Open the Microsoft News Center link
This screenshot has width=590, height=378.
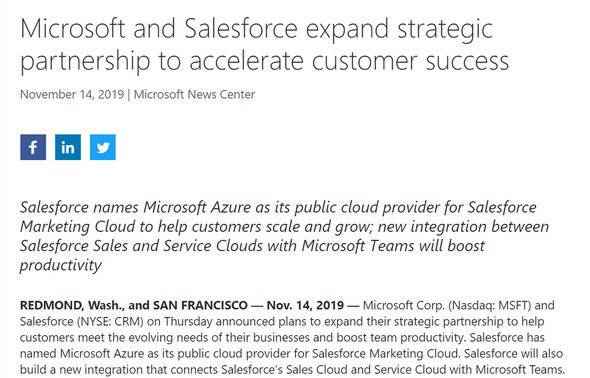(194, 94)
